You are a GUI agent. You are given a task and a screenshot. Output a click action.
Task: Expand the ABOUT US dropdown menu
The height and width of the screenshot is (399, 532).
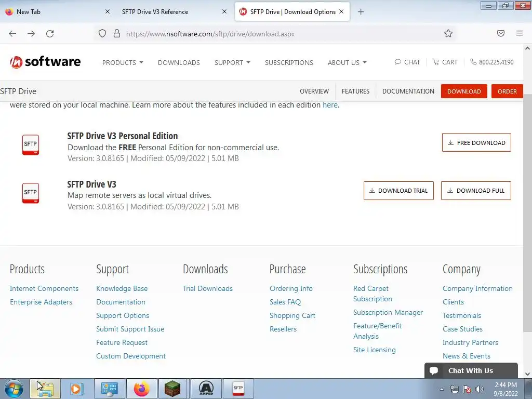pos(347,62)
